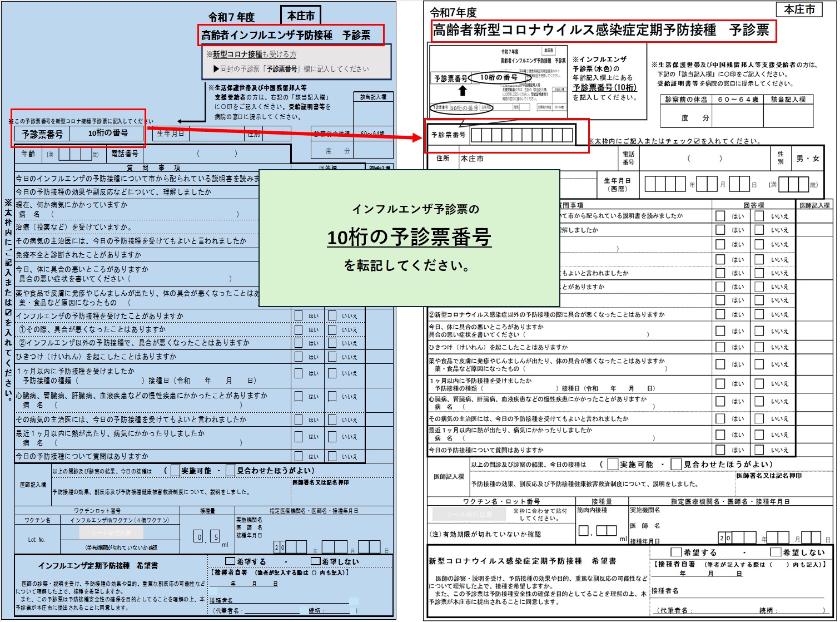Check いいえ for ②新型コロナウイルス感染症以外 question
This screenshot has height=622, width=840.
pos(759,314)
